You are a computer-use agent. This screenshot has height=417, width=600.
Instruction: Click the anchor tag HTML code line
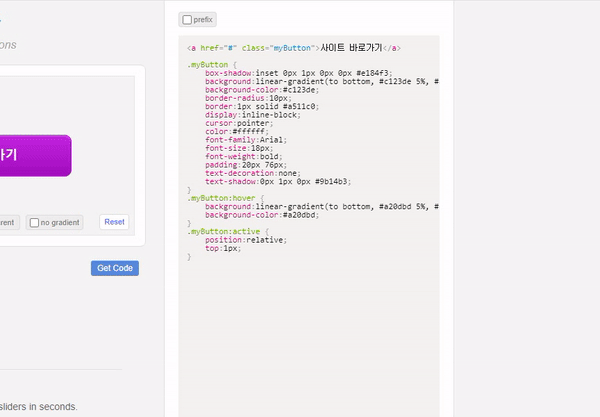[293, 48]
